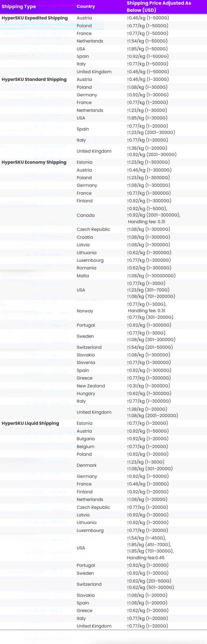Image resolution: width=207 pixels, height=644 pixels.
Task: Click the Hungary country cell
Action: (86, 394)
